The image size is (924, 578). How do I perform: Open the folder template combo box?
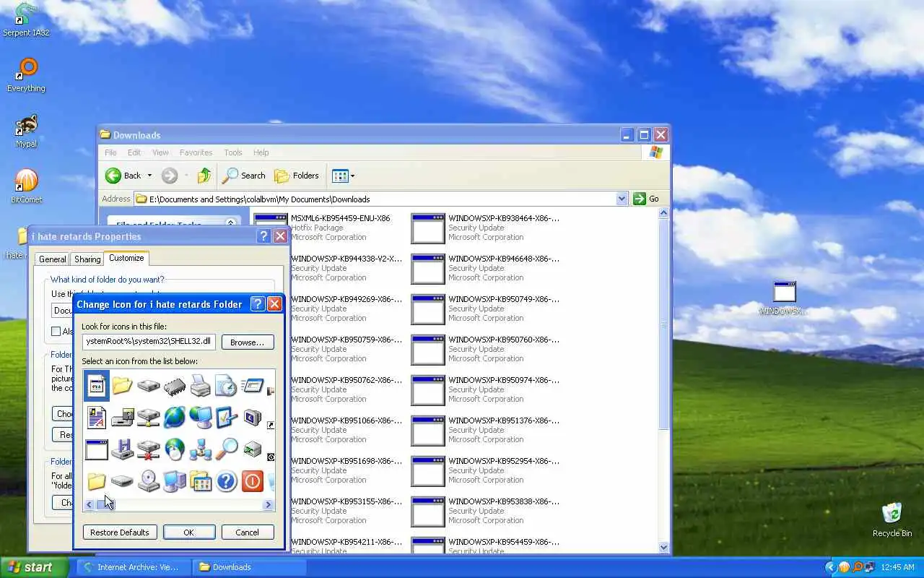[x=62, y=311]
